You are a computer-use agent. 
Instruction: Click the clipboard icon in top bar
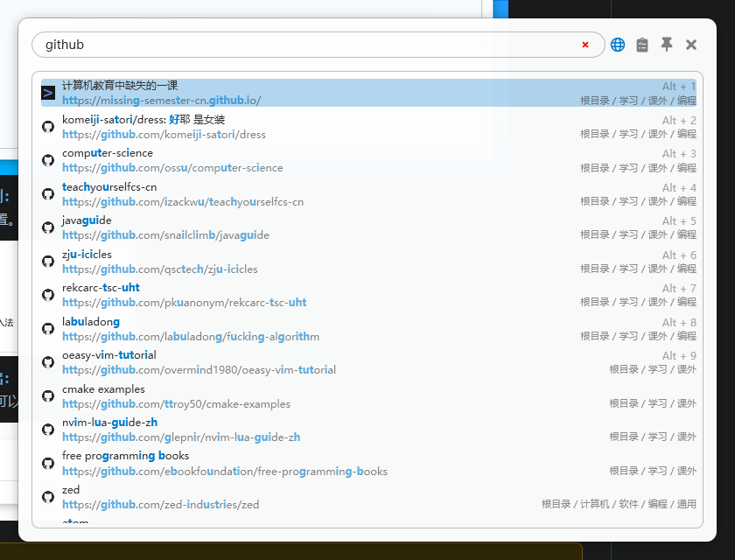click(x=642, y=45)
